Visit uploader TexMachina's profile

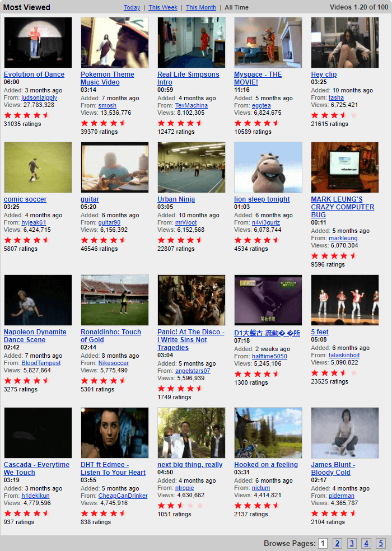(192, 105)
